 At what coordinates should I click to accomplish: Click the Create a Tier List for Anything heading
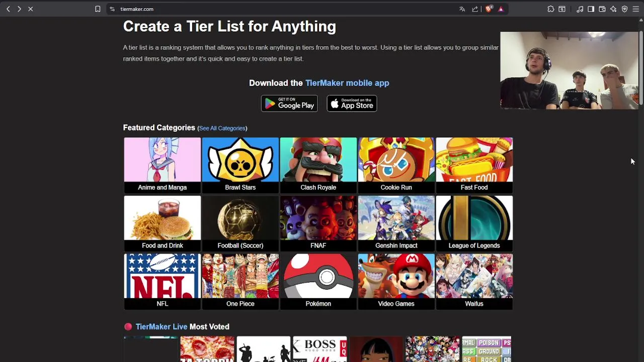coord(229,27)
